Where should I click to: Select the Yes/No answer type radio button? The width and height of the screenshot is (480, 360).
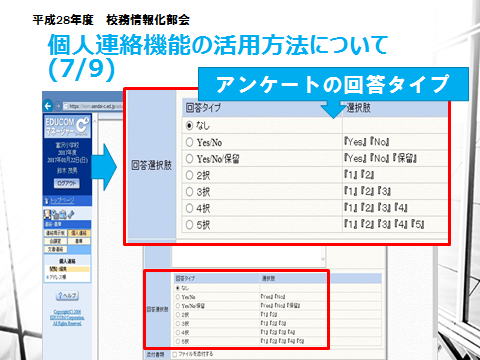click(x=189, y=142)
